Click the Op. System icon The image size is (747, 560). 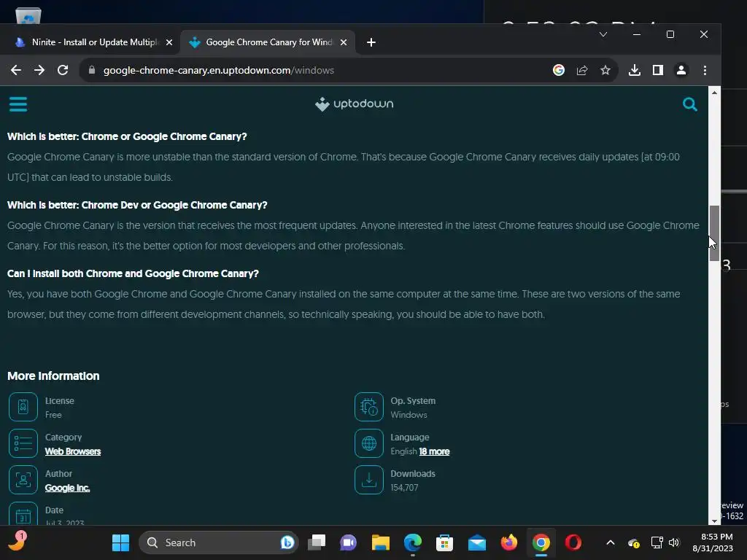(368, 407)
